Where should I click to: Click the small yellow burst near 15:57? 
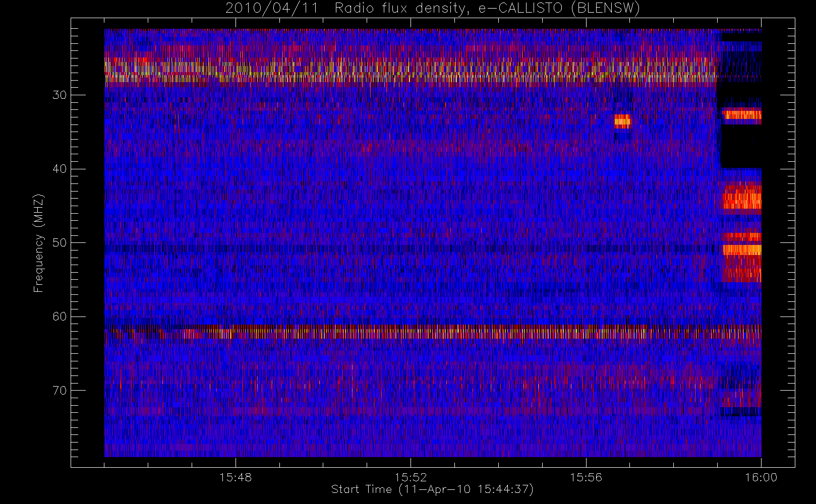coord(622,121)
